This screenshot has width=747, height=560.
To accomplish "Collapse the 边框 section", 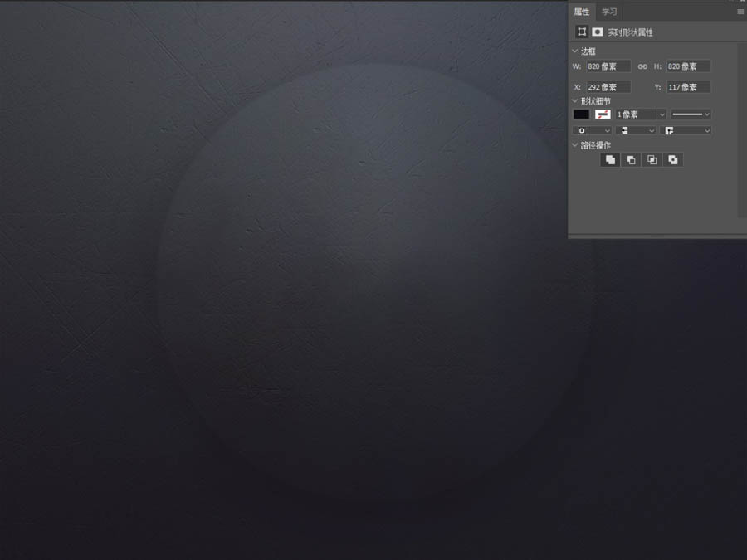I will tap(575, 51).
